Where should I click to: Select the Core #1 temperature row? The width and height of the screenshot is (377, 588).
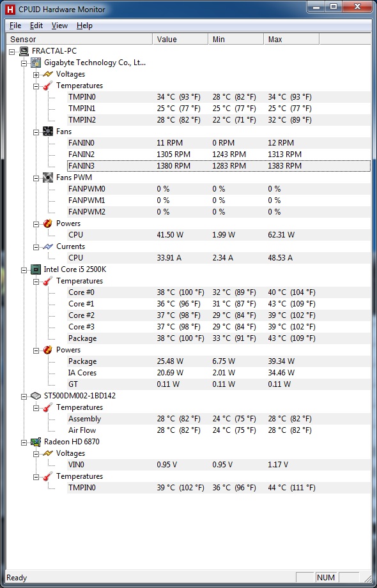click(x=219, y=304)
